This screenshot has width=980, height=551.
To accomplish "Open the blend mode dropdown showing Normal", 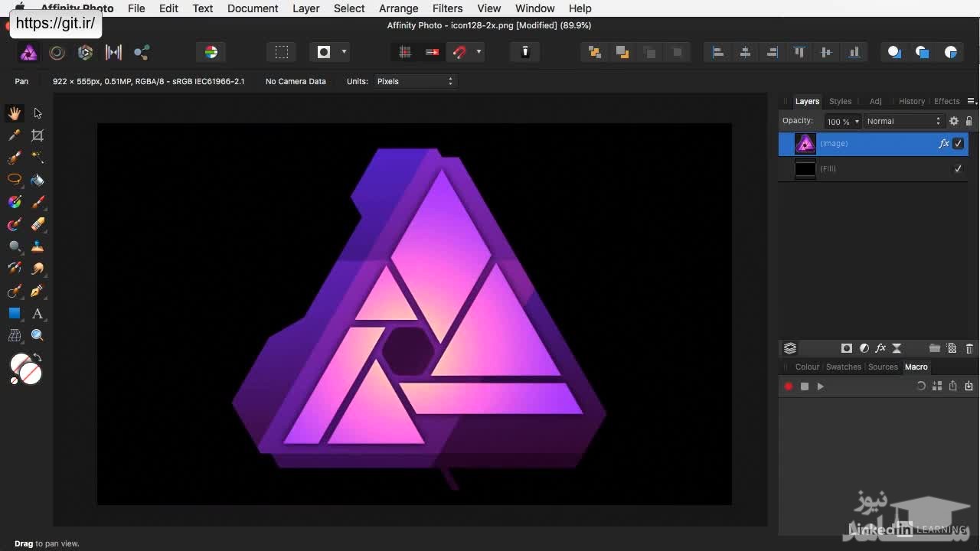I will (x=903, y=120).
